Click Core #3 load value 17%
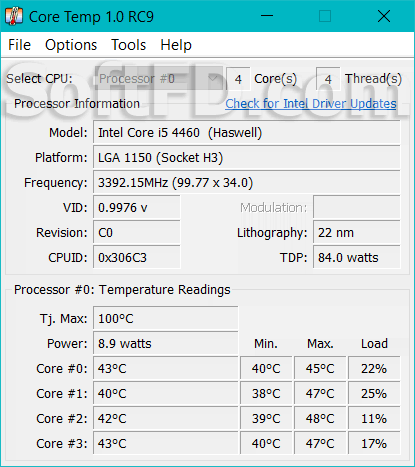Image resolution: width=415 pixels, height=467 pixels. pyautogui.click(x=374, y=444)
